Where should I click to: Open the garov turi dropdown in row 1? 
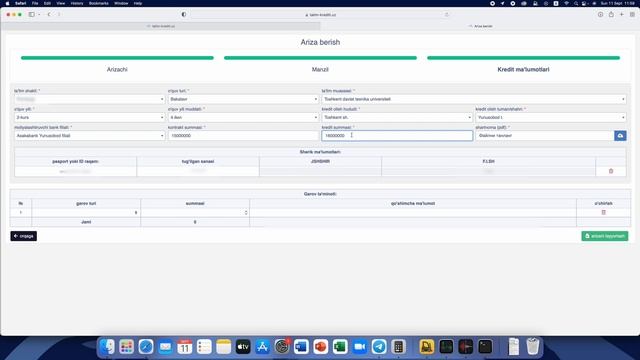click(x=86, y=212)
